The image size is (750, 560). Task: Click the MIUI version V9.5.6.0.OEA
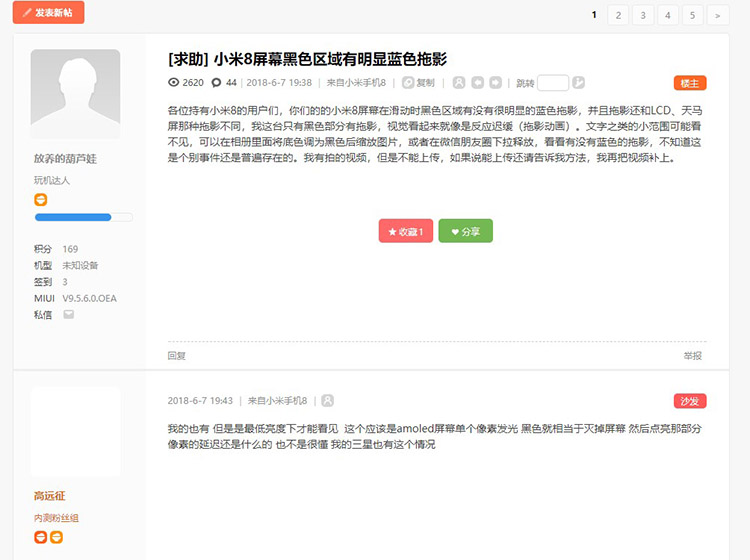[89, 298]
